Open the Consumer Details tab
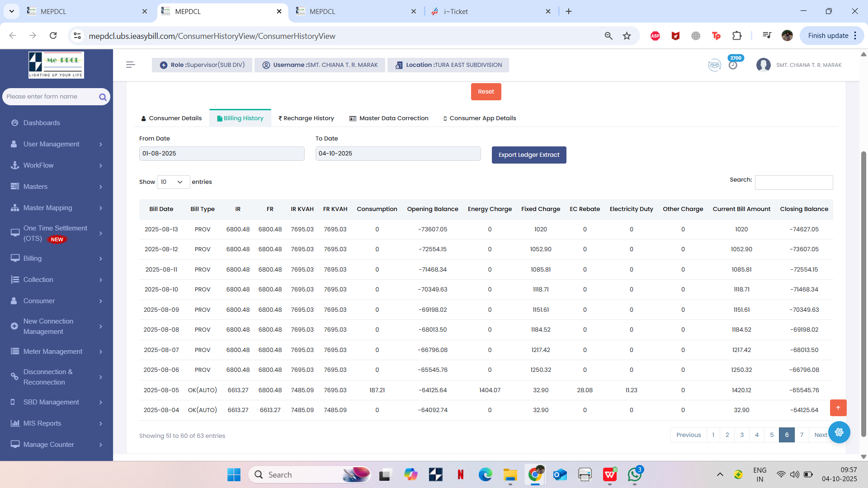The height and width of the screenshot is (488, 868). (171, 118)
